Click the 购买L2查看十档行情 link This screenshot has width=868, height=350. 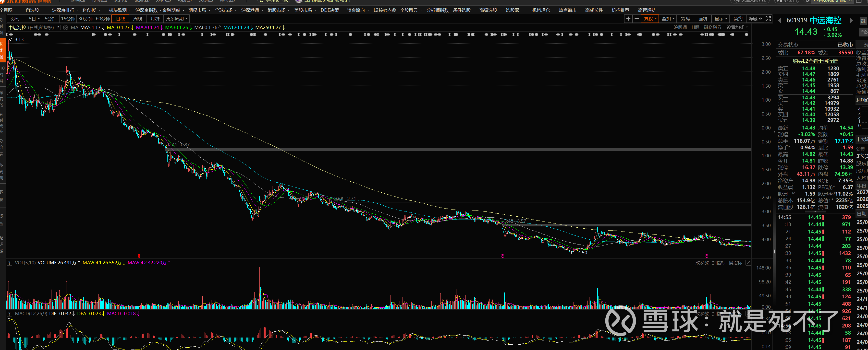[815, 61]
